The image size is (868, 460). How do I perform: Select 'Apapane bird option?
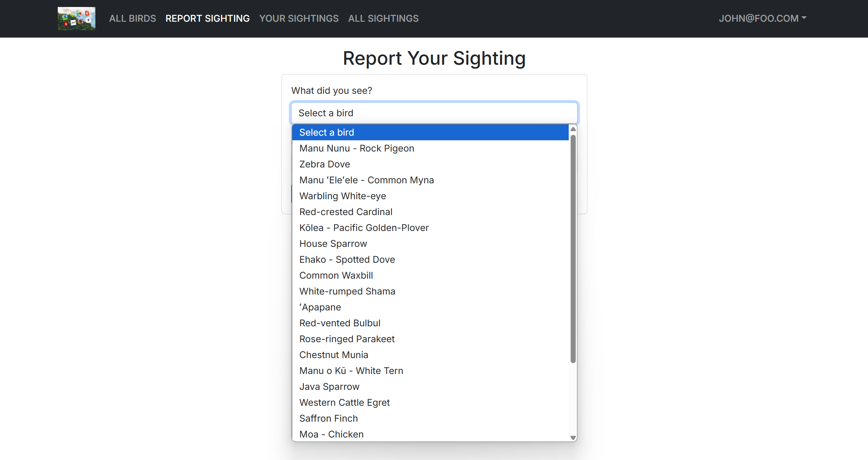coord(320,307)
